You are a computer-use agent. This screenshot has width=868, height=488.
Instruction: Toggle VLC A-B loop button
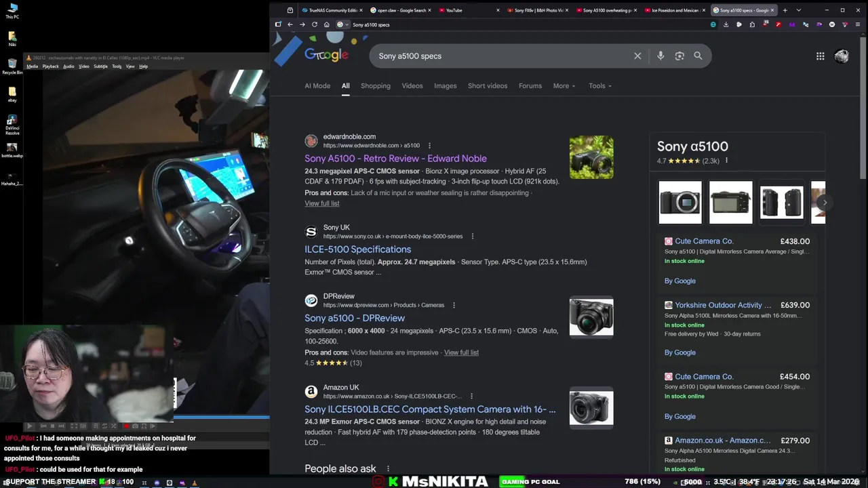pos(144,426)
